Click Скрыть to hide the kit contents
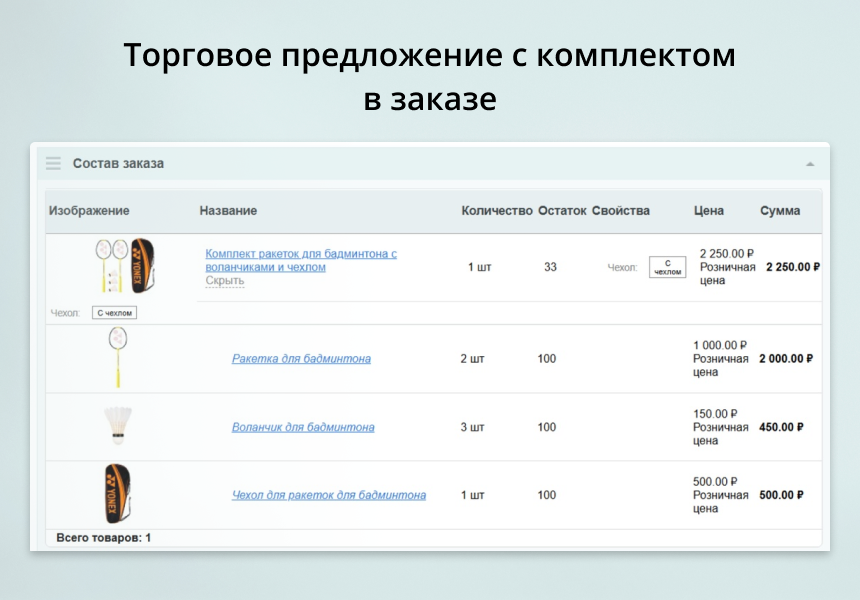The height and width of the screenshot is (600, 860). tap(224, 281)
